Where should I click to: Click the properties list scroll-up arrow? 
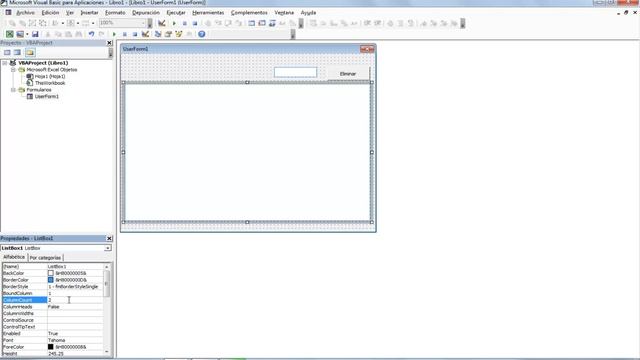(107, 267)
